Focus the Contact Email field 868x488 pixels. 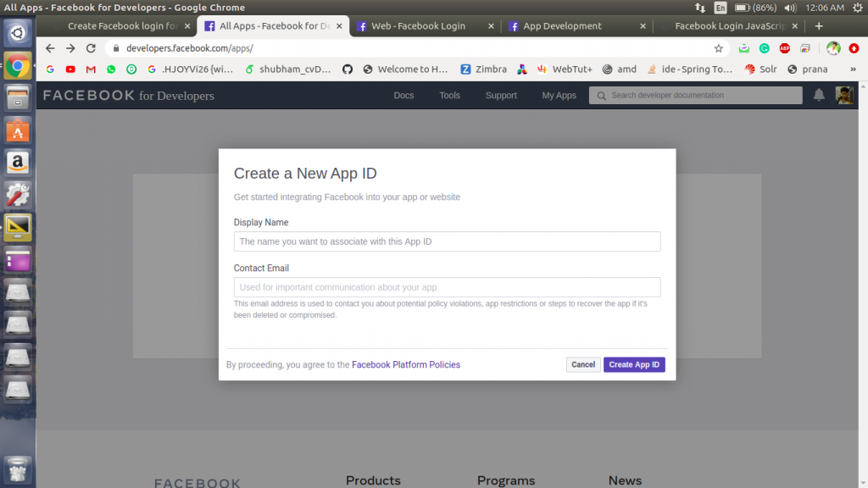coord(447,287)
